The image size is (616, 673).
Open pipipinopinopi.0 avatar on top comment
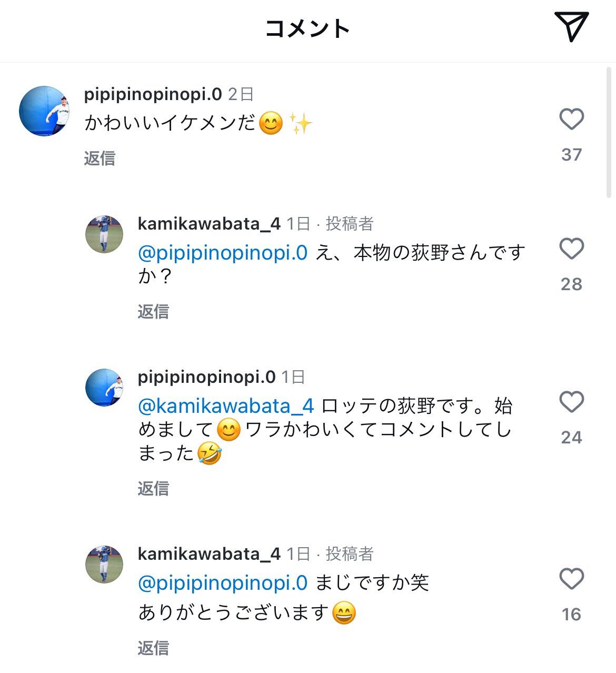pyautogui.click(x=44, y=111)
